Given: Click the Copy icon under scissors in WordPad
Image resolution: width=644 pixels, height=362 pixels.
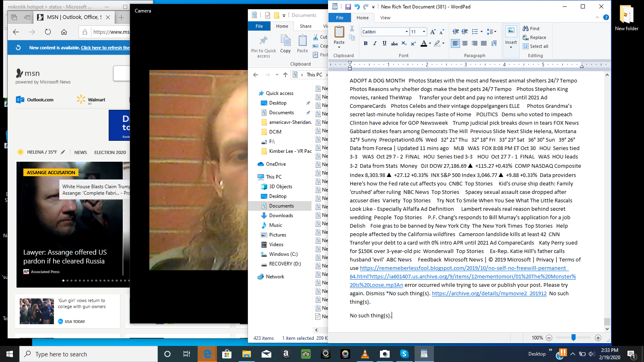Looking at the screenshot, I should point(352,37).
